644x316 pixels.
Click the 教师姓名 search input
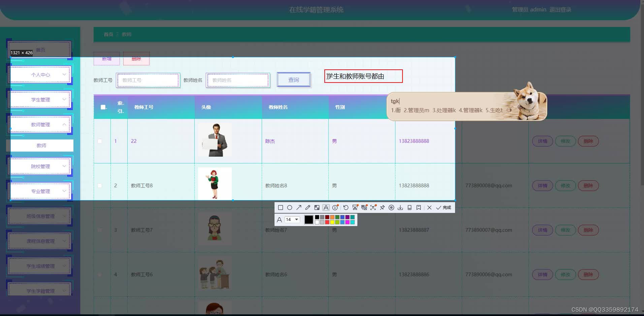[238, 80]
